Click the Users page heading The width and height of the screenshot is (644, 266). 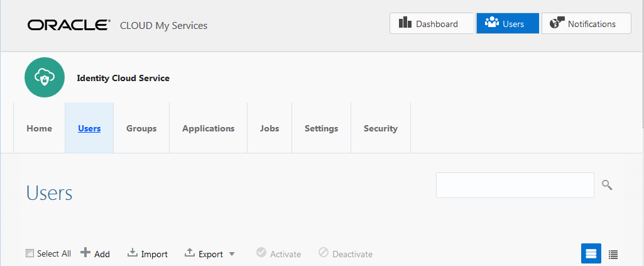tap(49, 192)
